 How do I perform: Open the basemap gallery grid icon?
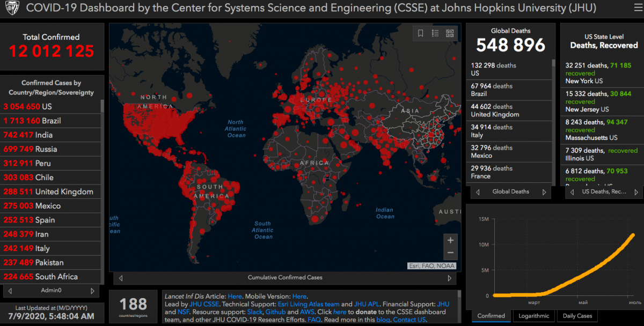[x=450, y=33]
